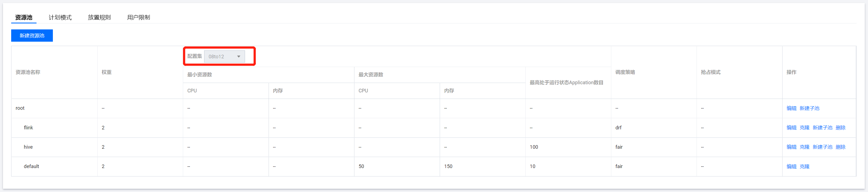This screenshot has height=192, width=868.
Task: Click 新建子池 in the root row
Action: [x=809, y=108]
